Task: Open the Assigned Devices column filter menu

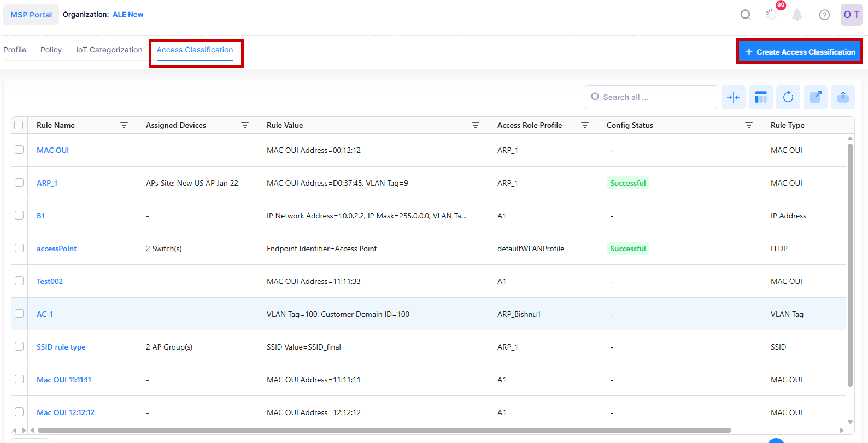Action: click(x=245, y=125)
